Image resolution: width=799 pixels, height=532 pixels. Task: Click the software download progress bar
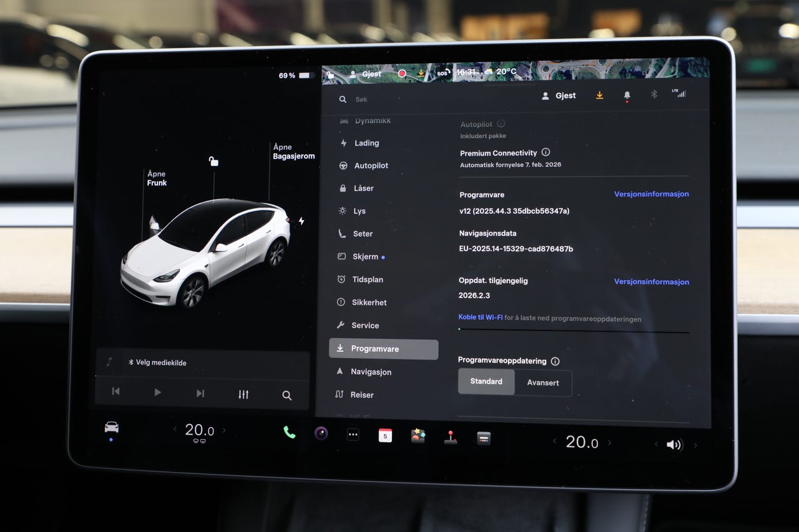tap(574, 331)
